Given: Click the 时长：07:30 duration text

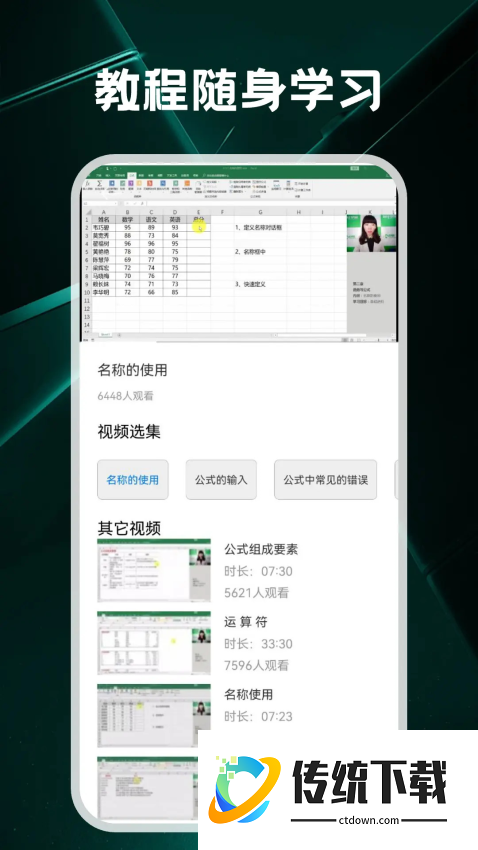Looking at the screenshot, I should (259, 571).
